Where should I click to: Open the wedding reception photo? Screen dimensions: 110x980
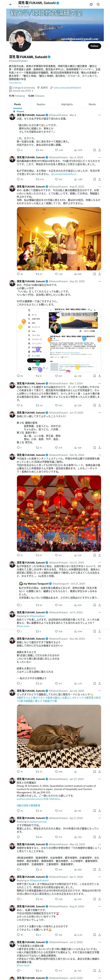coord(59,238)
